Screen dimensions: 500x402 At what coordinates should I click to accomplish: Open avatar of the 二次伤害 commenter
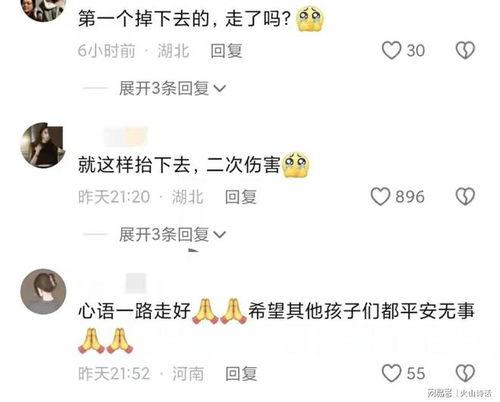tap(43, 145)
